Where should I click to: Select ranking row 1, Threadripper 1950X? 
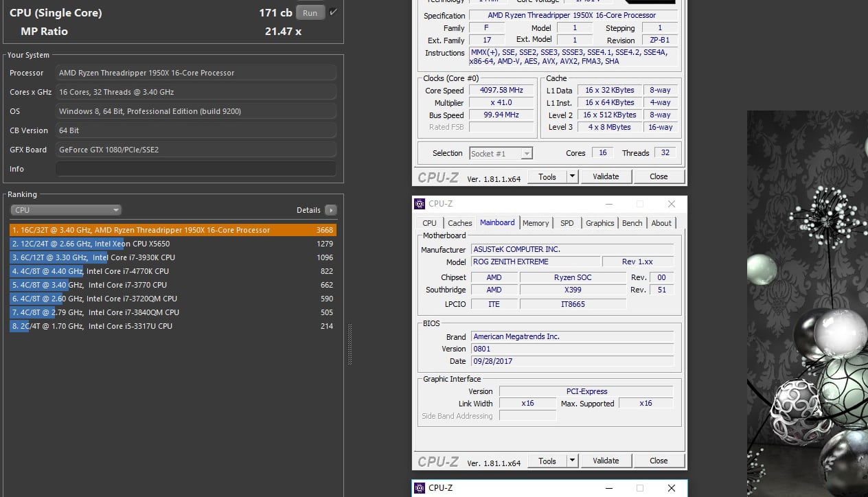pos(173,230)
